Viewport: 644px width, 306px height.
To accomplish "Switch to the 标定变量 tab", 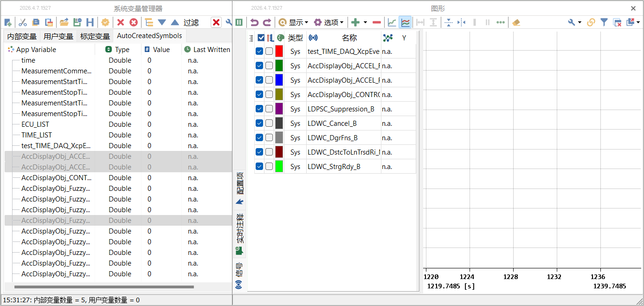I will (x=95, y=36).
